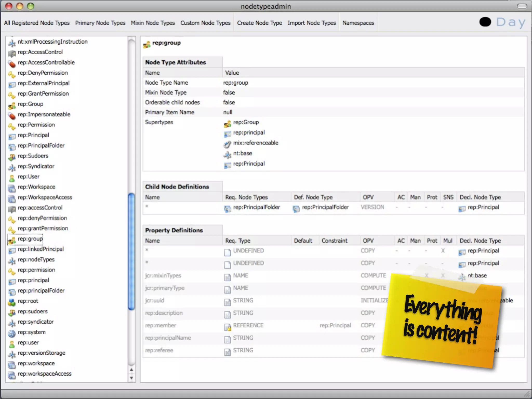Click the black Day logo circle

tap(485, 22)
